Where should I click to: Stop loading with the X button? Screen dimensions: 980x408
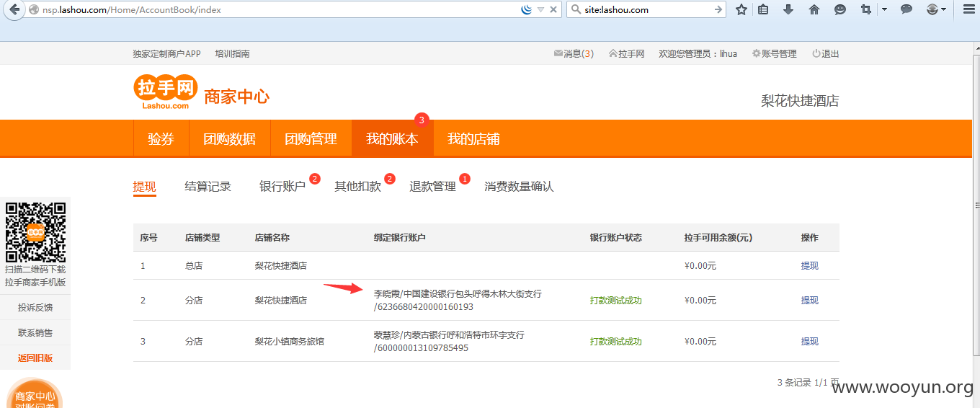tap(553, 10)
